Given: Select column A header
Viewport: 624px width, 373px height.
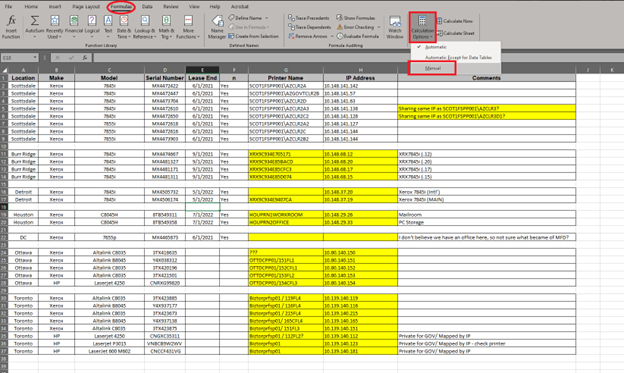Looking at the screenshot, I should pos(23,70).
